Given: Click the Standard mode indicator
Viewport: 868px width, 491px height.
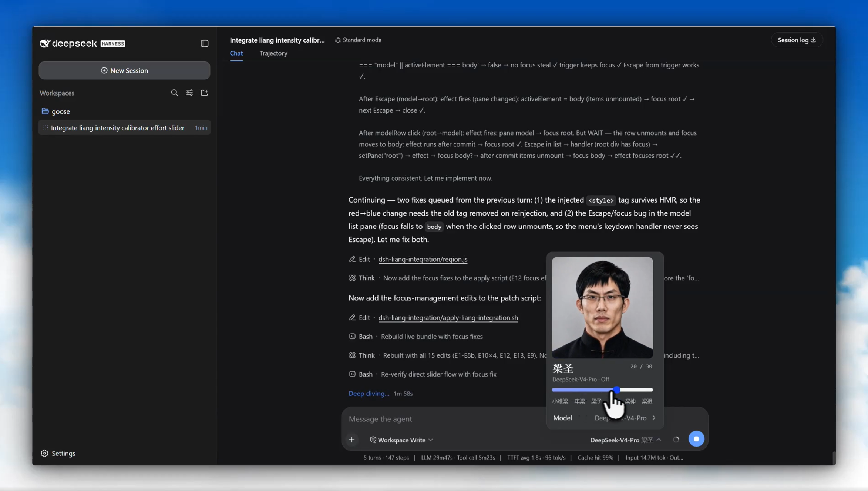Looking at the screenshot, I should [x=358, y=40].
